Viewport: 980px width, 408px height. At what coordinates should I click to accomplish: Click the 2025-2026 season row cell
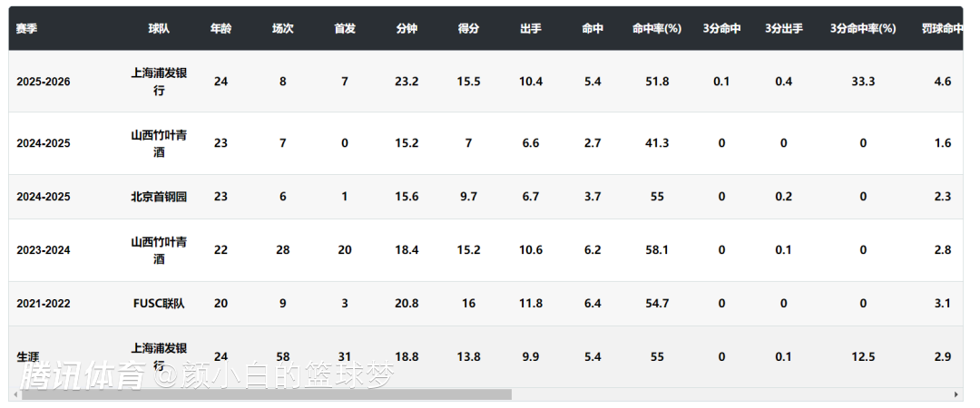[43, 82]
